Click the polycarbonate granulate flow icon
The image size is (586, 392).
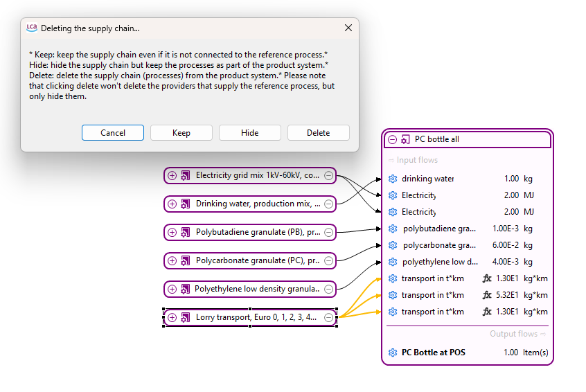(x=393, y=245)
